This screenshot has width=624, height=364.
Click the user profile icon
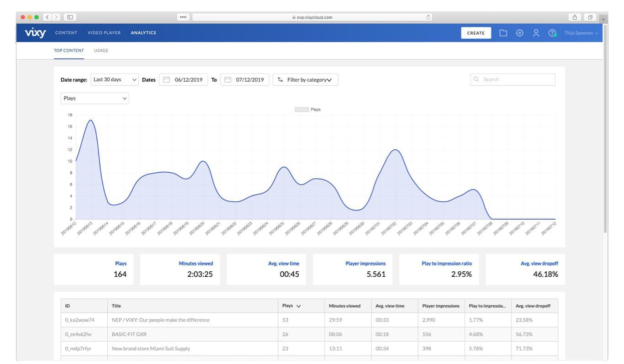pyautogui.click(x=536, y=33)
